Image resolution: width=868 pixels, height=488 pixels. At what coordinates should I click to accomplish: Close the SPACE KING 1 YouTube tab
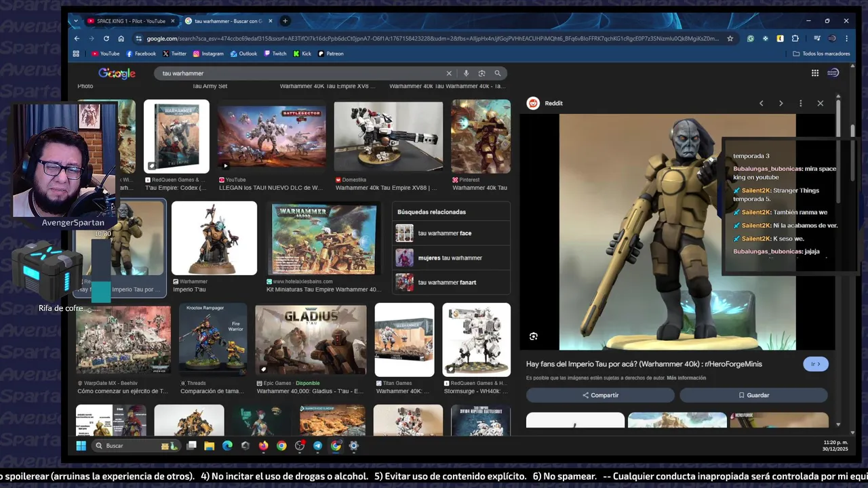point(172,21)
